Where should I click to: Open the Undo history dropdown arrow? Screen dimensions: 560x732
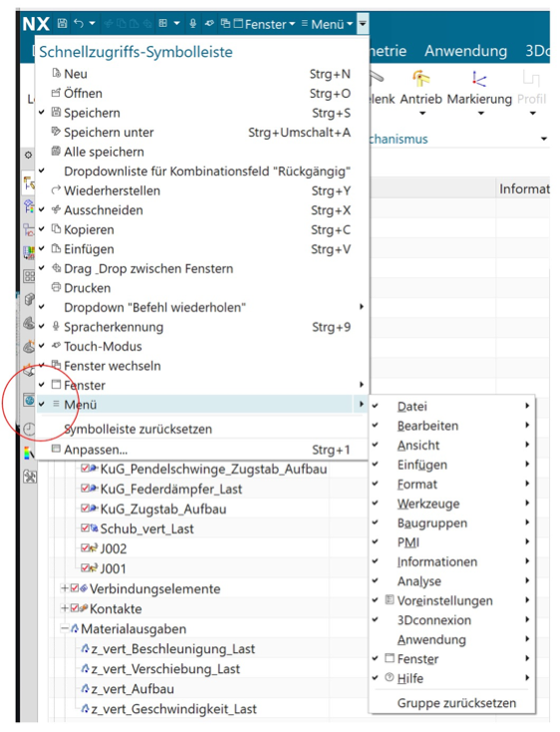92,23
